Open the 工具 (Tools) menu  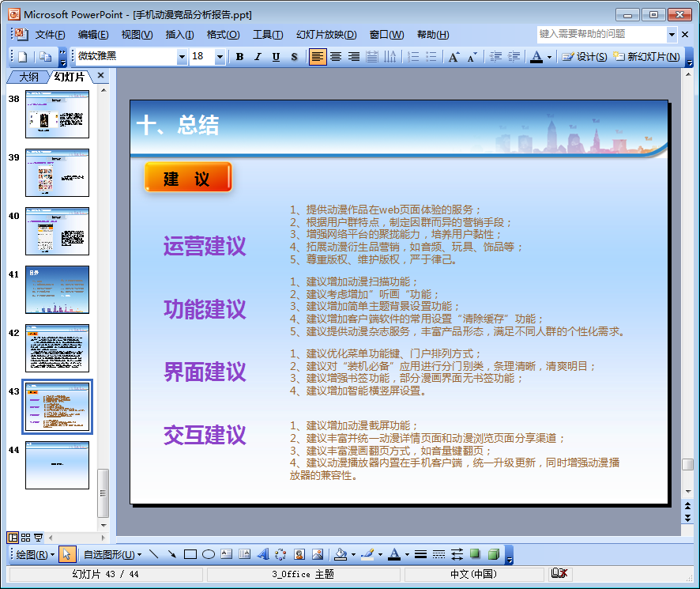tap(268, 35)
